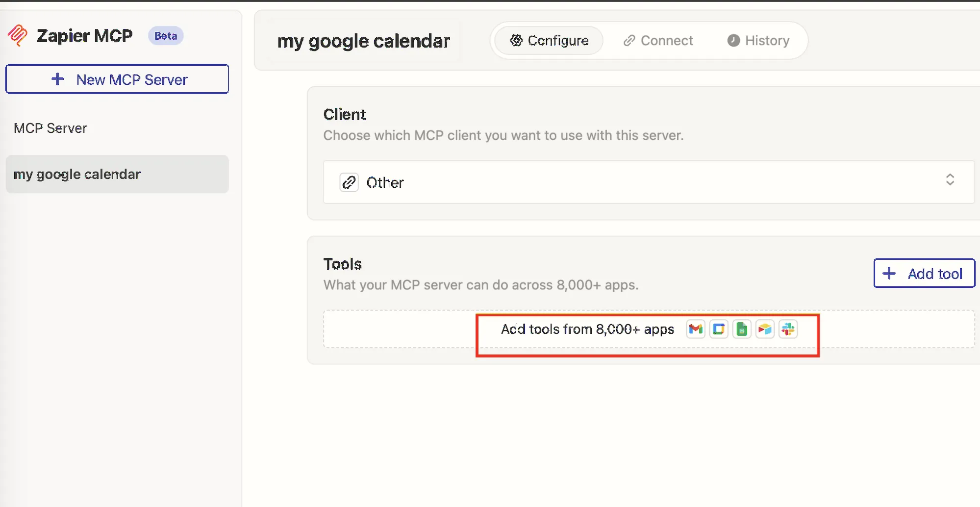The width and height of the screenshot is (980, 507).
Task: Click the Tools section heading
Action: [342, 264]
